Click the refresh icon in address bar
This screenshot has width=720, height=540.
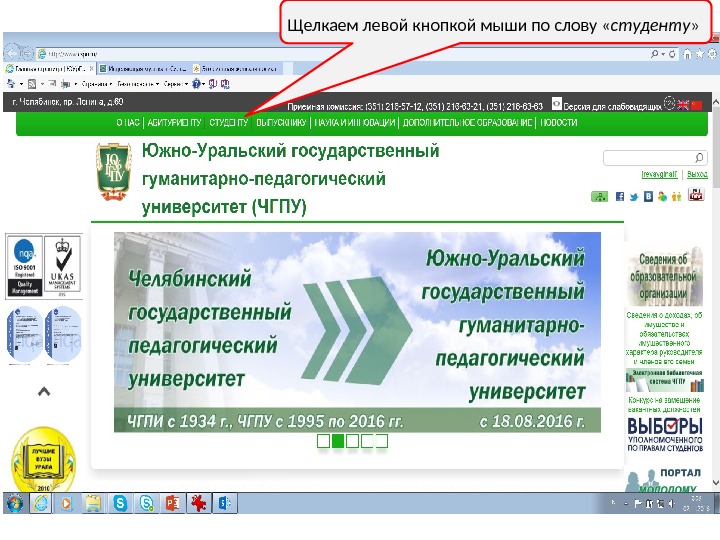coord(672,54)
